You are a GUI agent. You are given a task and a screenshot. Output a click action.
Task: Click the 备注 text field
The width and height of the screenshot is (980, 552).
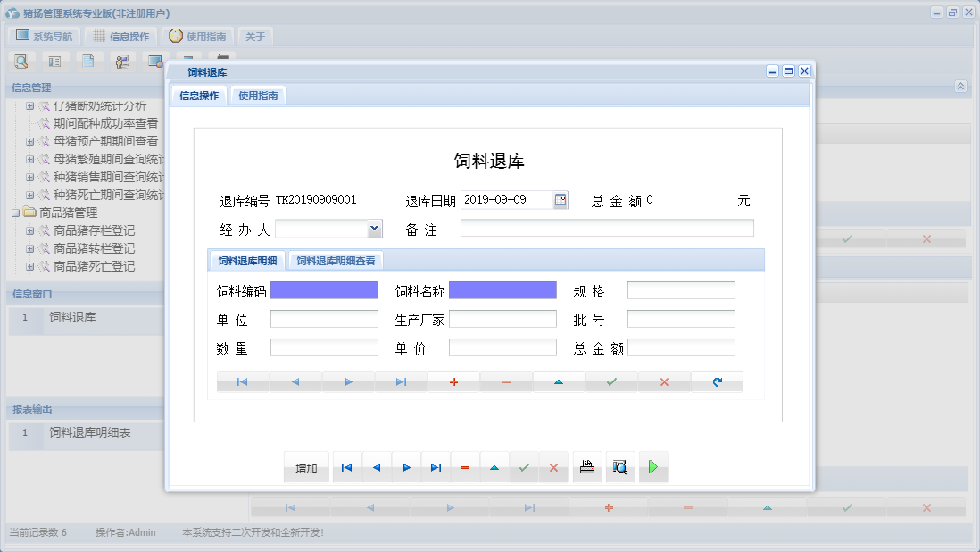(x=607, y=228)
